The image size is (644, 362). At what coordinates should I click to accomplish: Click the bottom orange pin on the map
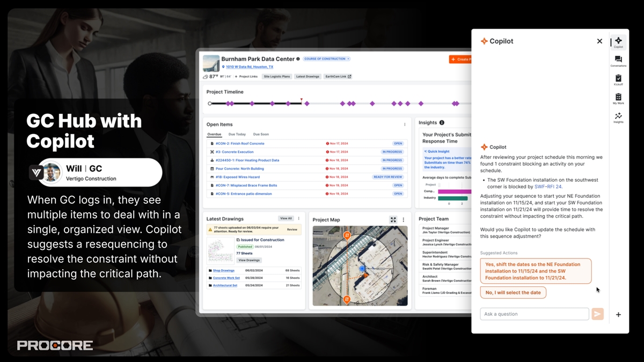click(347, 299)
